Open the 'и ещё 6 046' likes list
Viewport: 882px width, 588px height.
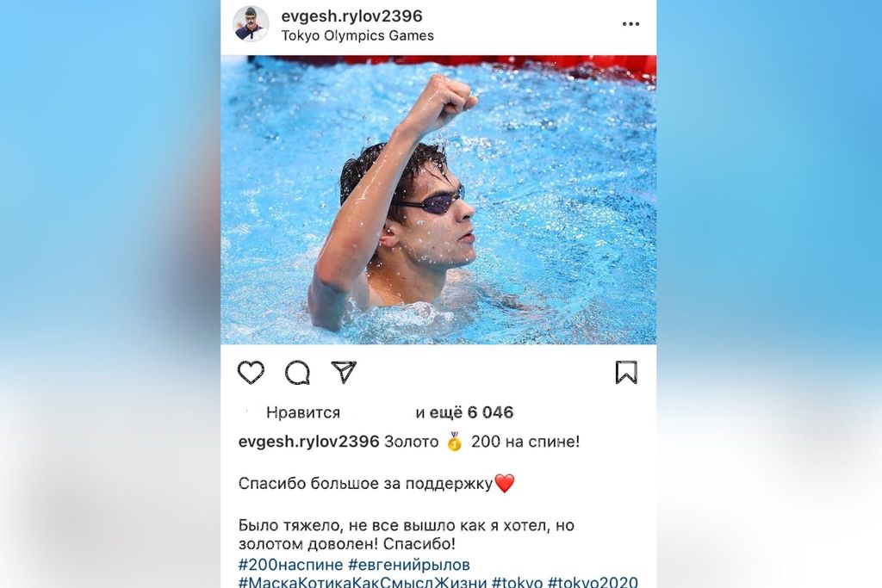coord(464,412)
